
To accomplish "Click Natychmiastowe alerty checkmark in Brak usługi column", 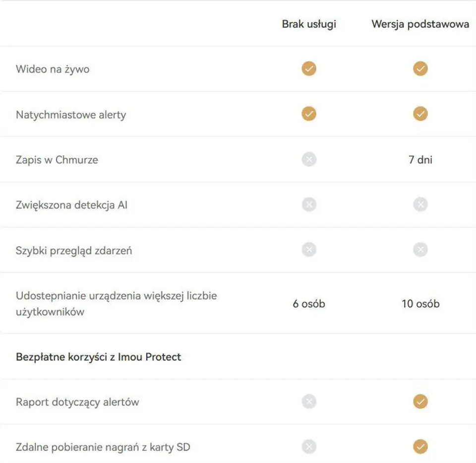I will (309, 114).
